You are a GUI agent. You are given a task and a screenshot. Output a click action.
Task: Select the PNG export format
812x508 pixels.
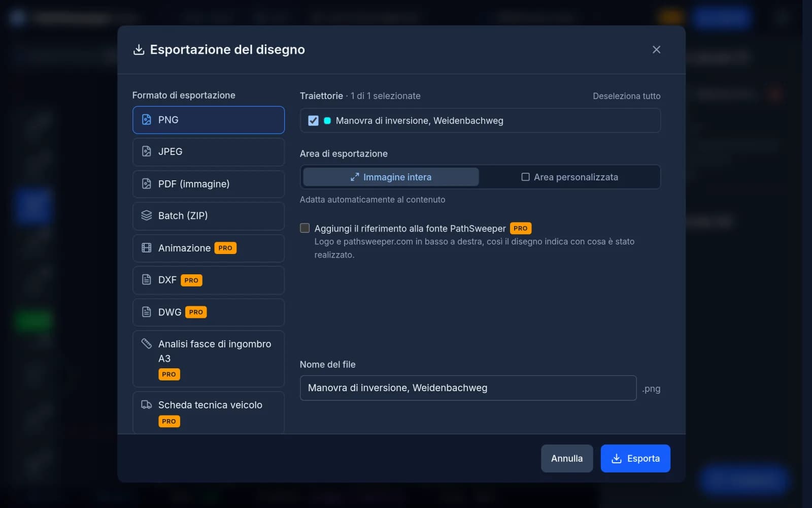click(x=209, y=120)
